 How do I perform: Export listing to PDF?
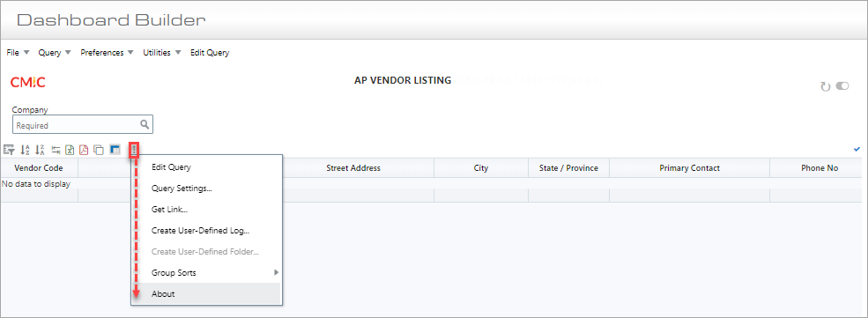click(x=84, y=150)
